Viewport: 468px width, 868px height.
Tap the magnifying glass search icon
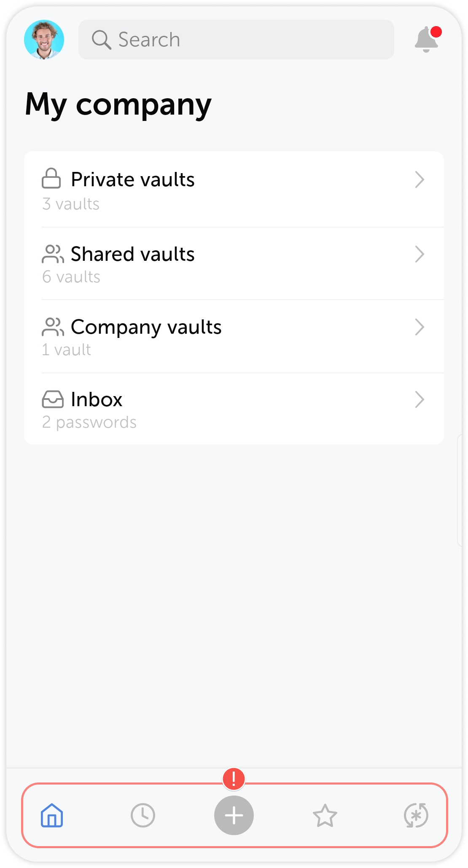click(x=101, y=40)
